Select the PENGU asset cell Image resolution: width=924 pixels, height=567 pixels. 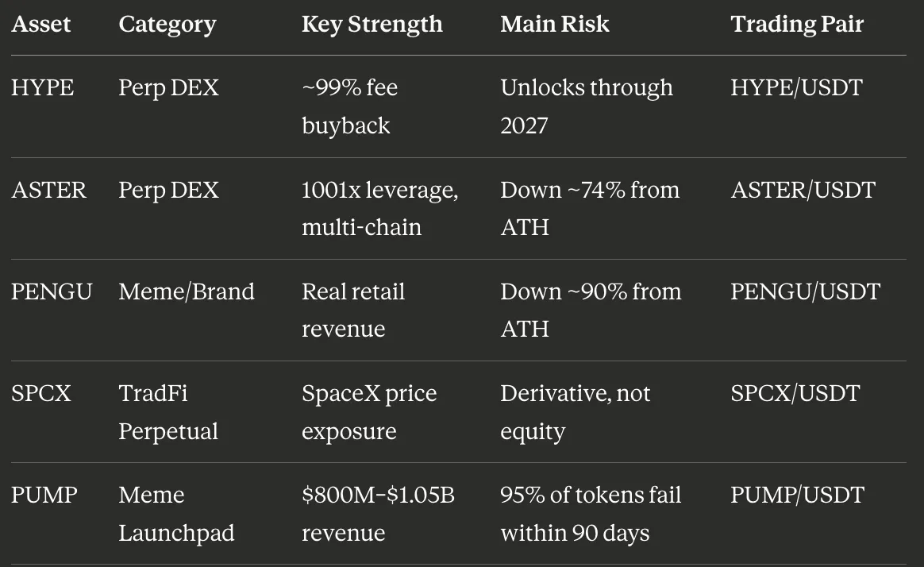(x=52, y=291)
